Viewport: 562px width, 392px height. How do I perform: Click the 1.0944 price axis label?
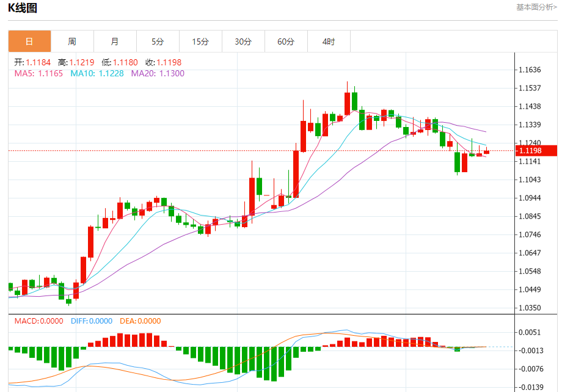530,198
